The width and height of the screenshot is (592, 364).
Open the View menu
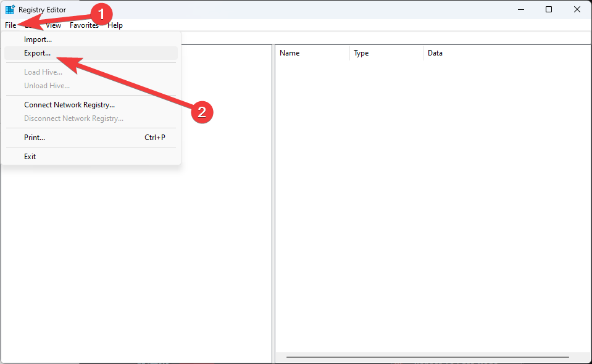[54, 25]
